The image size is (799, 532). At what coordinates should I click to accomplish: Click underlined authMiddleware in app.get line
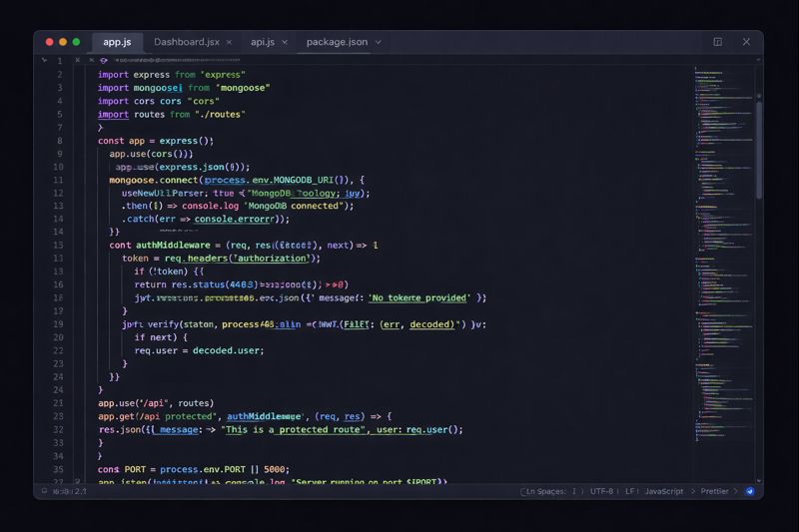pyautogui.click(x=265, y=416)
